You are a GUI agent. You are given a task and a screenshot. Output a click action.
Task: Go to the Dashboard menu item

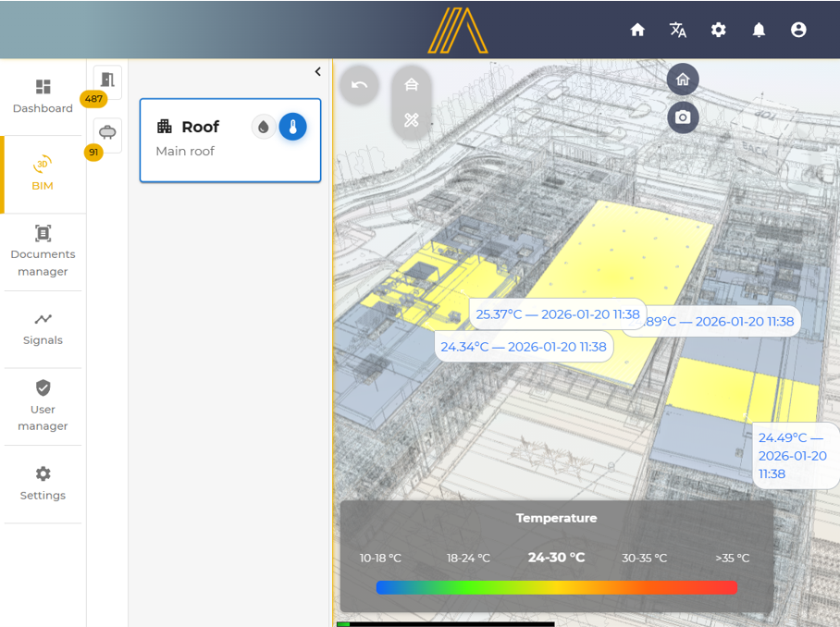pyautogui.click(x=43, y=96)
